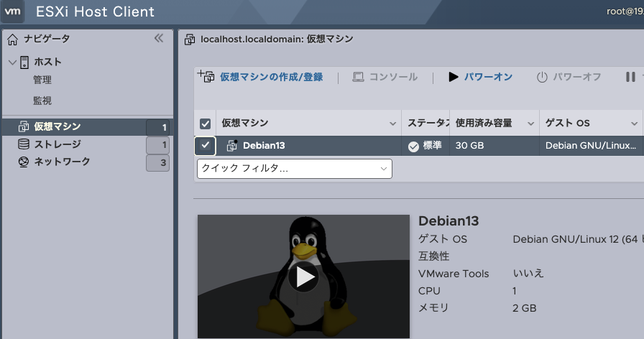Screen dimensions: 644x339
Task: Click the Console monitor icon
Action: (358, 77)
